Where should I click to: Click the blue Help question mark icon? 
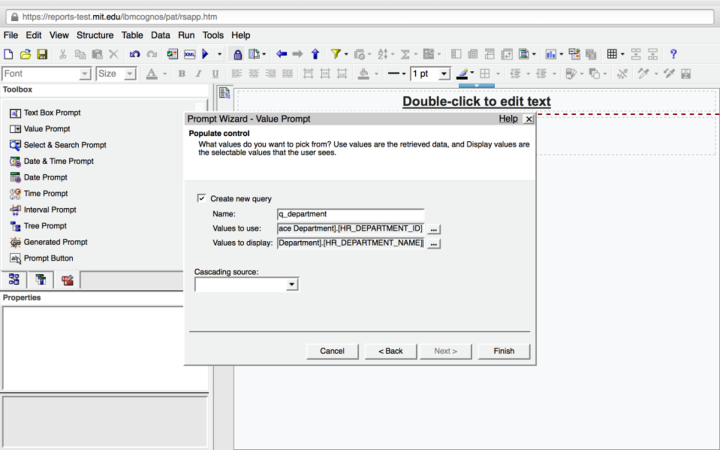pyautogui.click(x=673, y=54)
